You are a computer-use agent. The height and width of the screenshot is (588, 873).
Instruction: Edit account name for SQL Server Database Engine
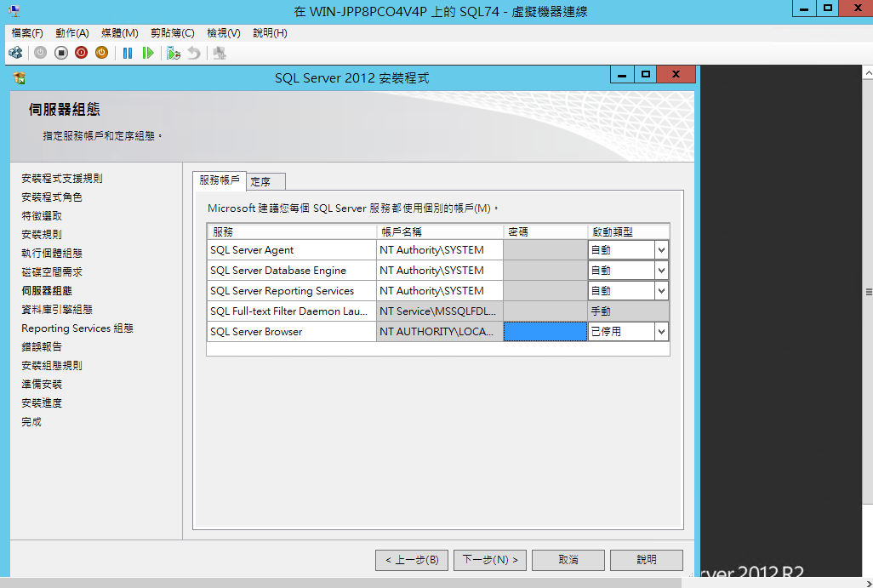click(440, 271)
